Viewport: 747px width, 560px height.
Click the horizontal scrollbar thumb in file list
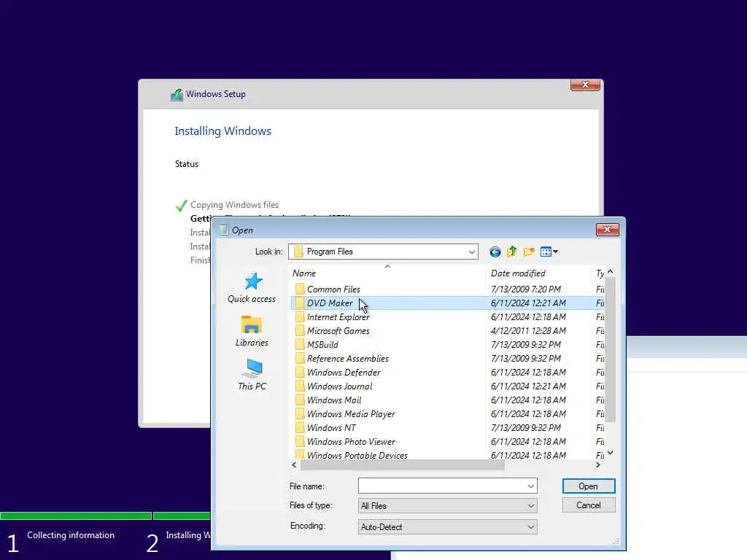coord(402,464)
